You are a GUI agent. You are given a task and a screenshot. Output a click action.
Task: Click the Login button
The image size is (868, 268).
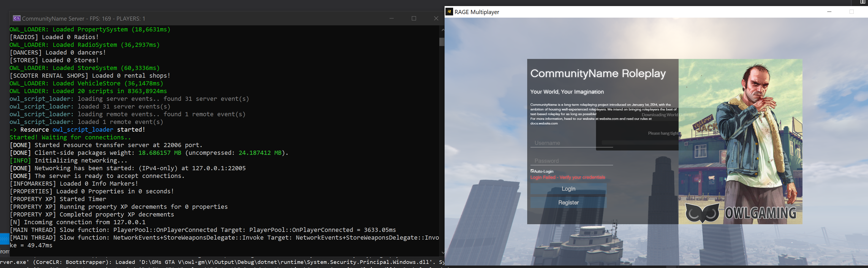click(x=568, y=189)
